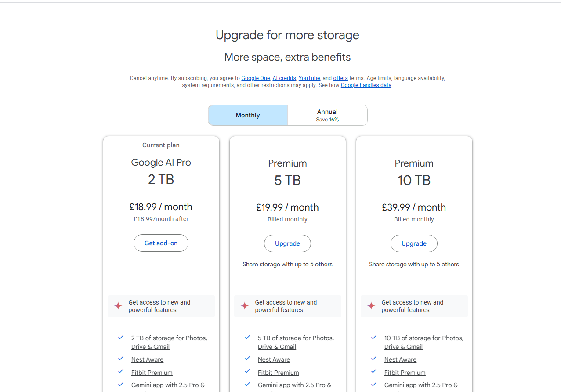Viewport: 561px width, 392px height.
Task: Click the sparkle icon in the Google AI Pro card
Action: pyautogui.click(x=118, y=306)
